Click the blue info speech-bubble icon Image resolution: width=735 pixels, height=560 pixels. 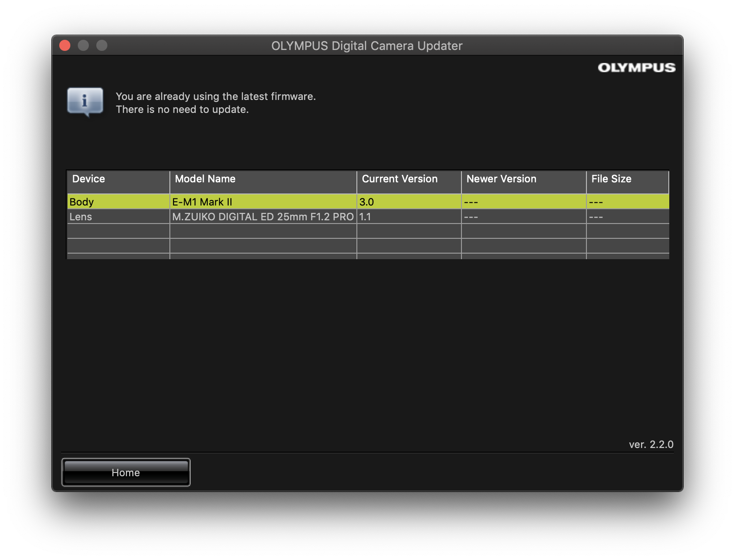85,102
